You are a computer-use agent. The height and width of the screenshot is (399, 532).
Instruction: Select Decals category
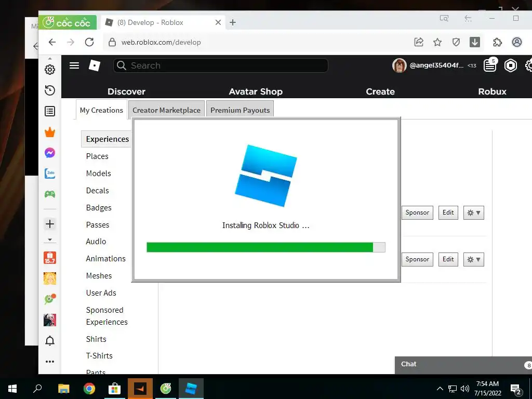(x=97, y=191)
